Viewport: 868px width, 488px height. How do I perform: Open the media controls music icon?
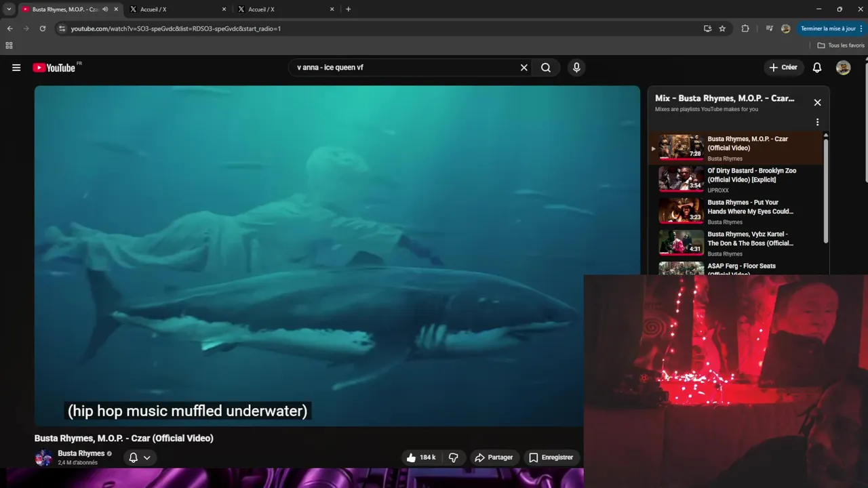(769, 28)
